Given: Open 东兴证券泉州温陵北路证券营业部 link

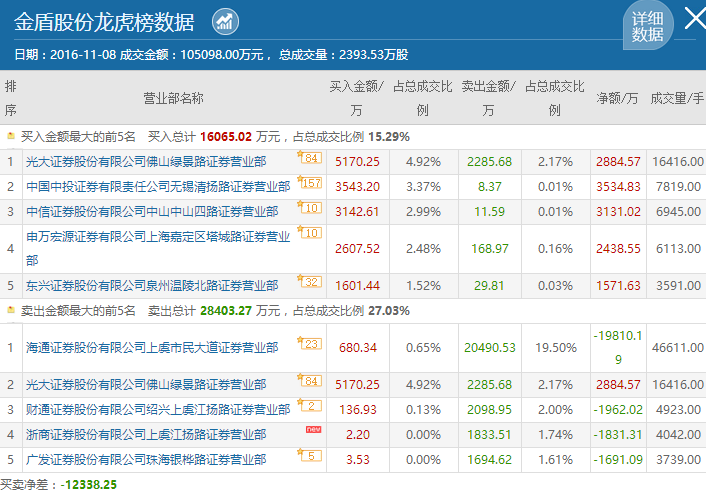Looking at the screenshot, I should [x=152, y=285].
